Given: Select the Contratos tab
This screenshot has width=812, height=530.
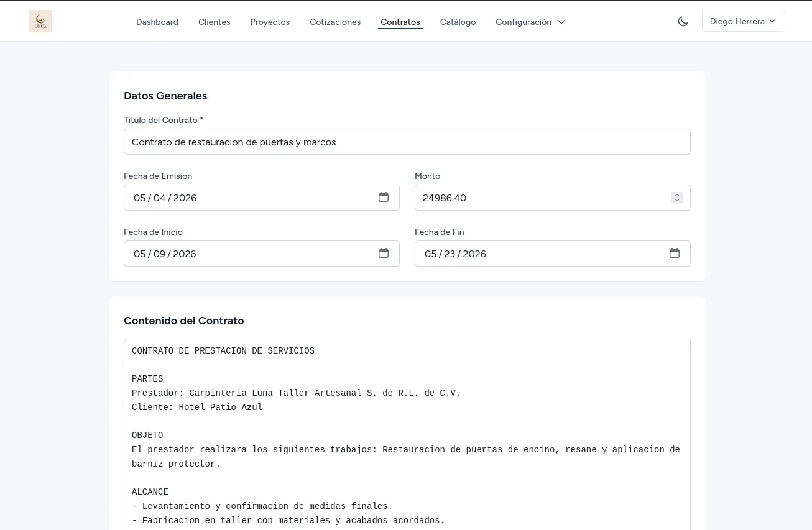Looking at the screenshot, I should point(400,22).
